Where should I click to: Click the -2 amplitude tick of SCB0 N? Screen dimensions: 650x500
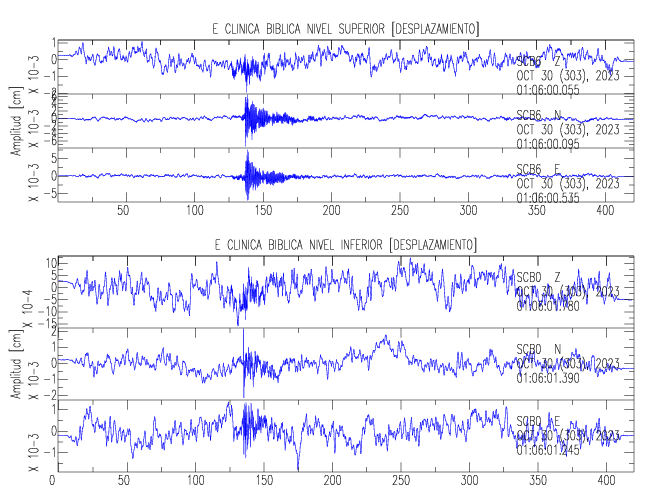tap(49, 395)
